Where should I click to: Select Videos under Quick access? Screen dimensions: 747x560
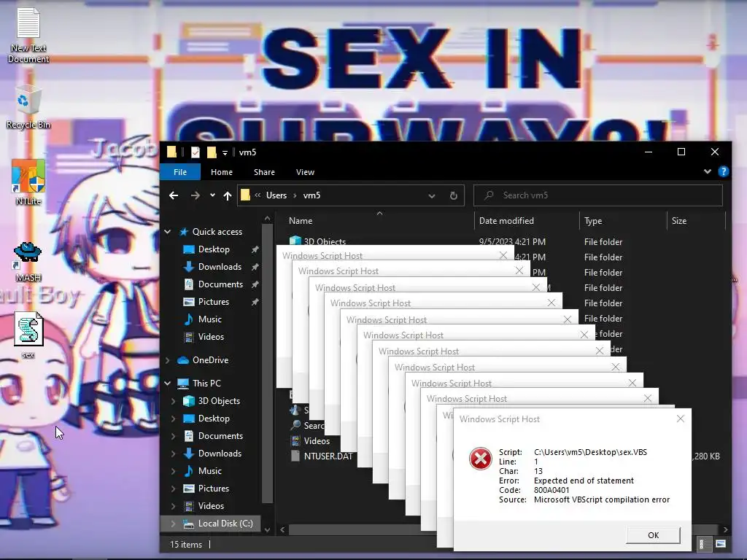pyautogui.click(x=211, y=337)
